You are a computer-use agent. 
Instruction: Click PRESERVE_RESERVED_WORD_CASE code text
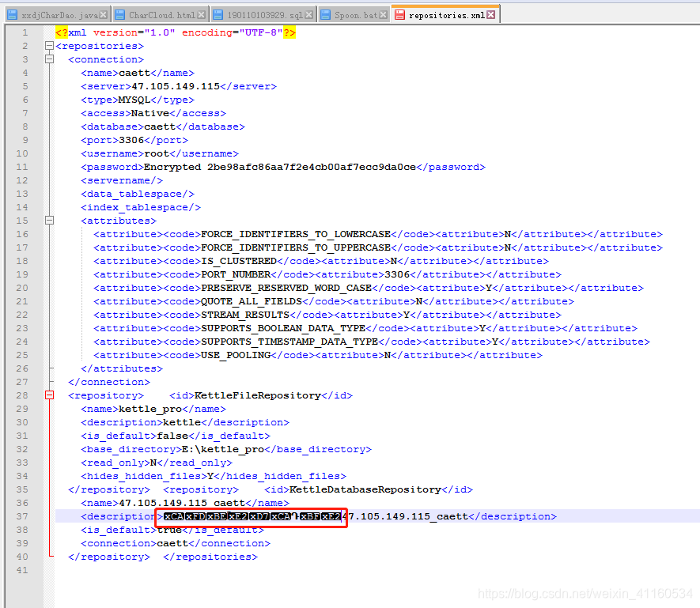286,288
